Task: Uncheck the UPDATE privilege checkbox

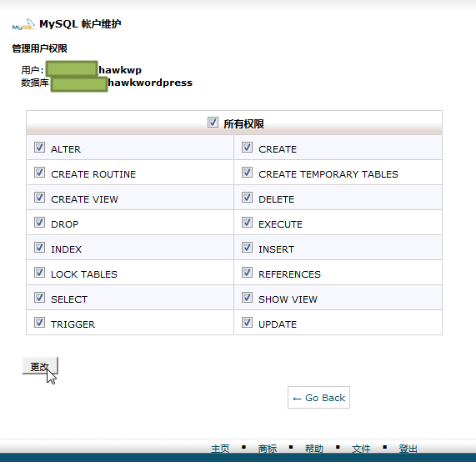Action: 247,322
